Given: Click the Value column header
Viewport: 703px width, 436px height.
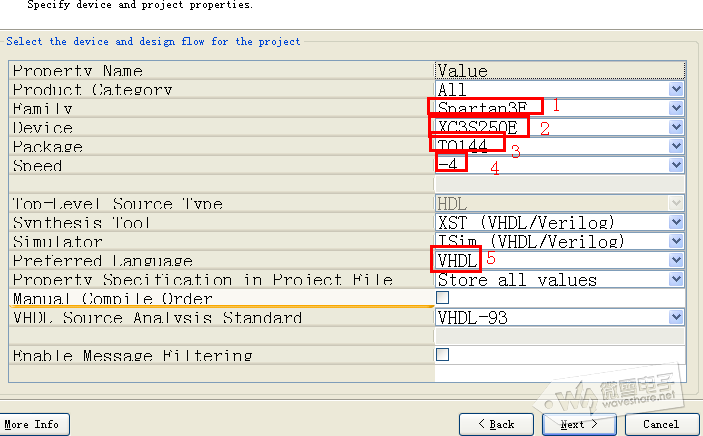Looking at the screenshot, I should (x=560, y=71).
